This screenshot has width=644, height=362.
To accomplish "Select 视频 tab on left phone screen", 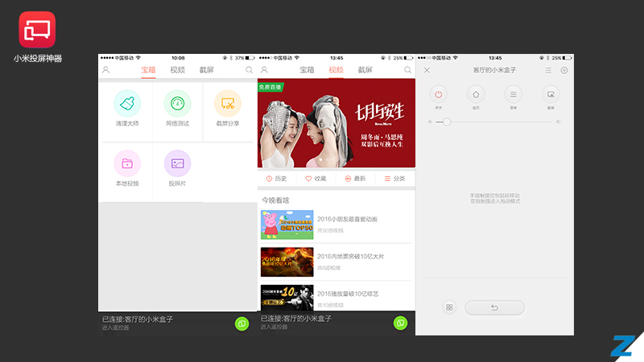I will click(x=177, y=70).
